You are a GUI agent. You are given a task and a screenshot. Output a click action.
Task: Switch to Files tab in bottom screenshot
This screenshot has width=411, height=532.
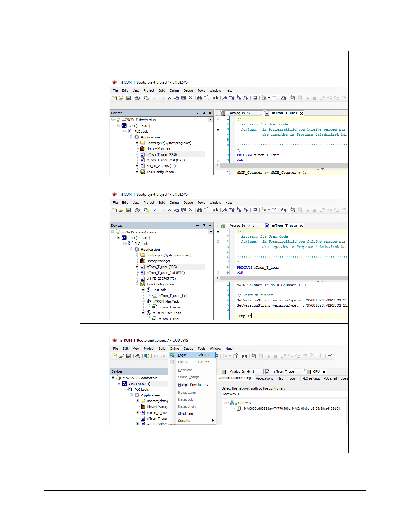tap(280, 378)
